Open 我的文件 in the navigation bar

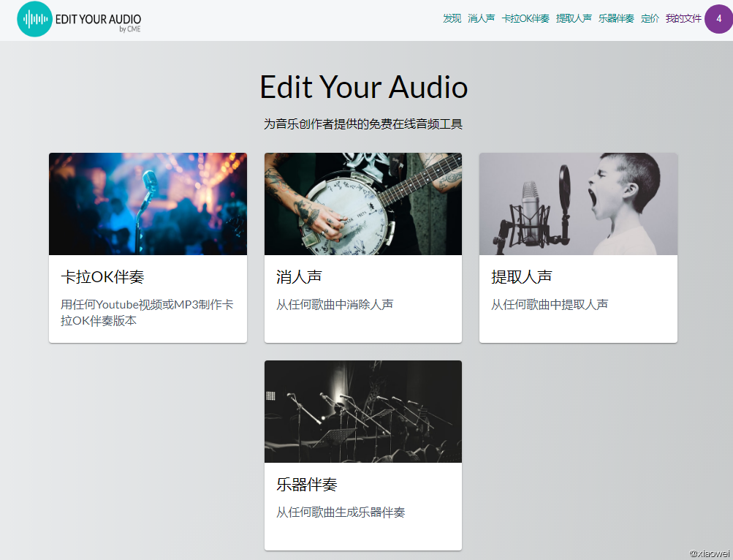(683, 18)
